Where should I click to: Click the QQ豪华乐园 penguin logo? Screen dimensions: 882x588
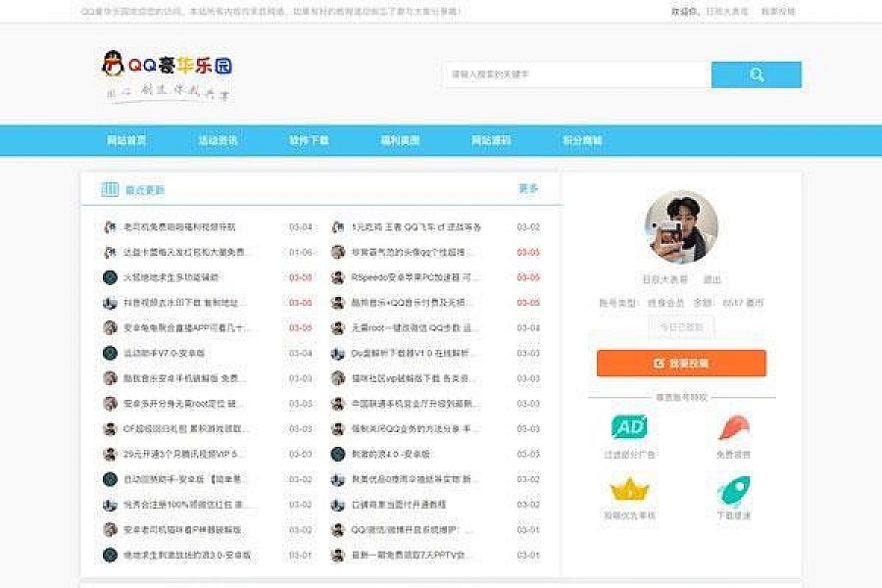pyautogui.click(x=168, y=75)
